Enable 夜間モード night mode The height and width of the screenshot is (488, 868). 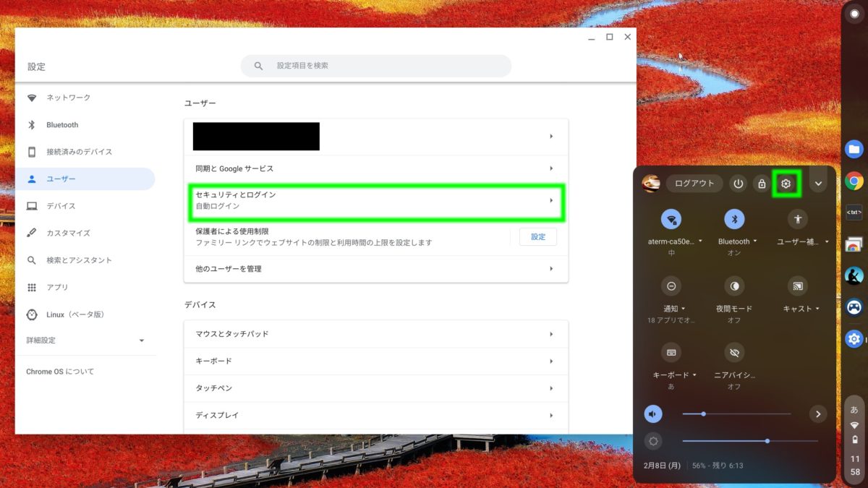pyautogui.click(x=734, y=287)
